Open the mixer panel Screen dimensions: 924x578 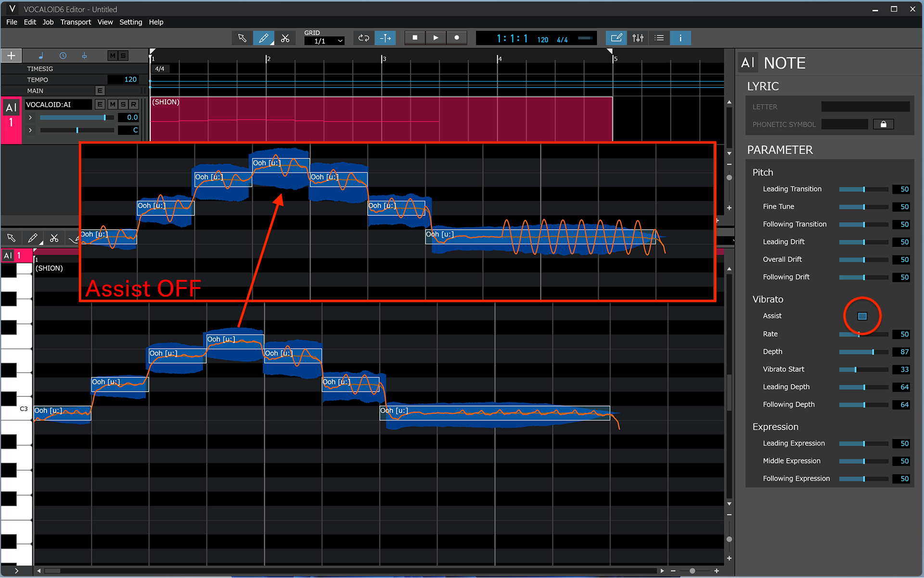638,38
